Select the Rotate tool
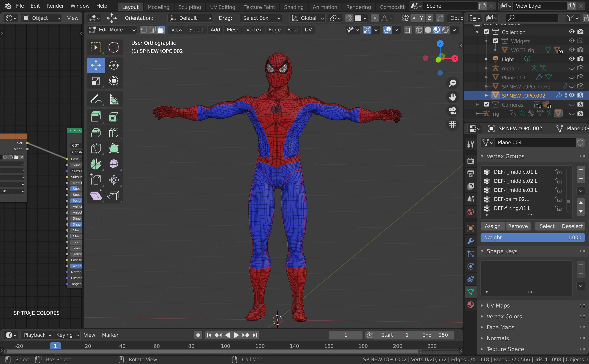589x364 pixels. coord(114,65)
